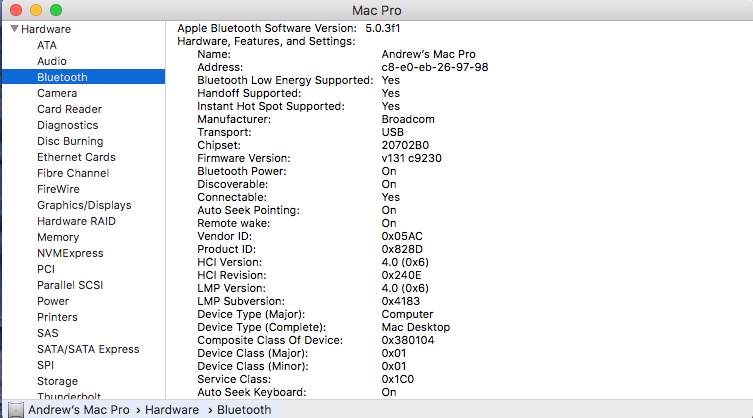Collapse the Hardware disclosure triangle
Screen dimensions: 753x418
14,29
